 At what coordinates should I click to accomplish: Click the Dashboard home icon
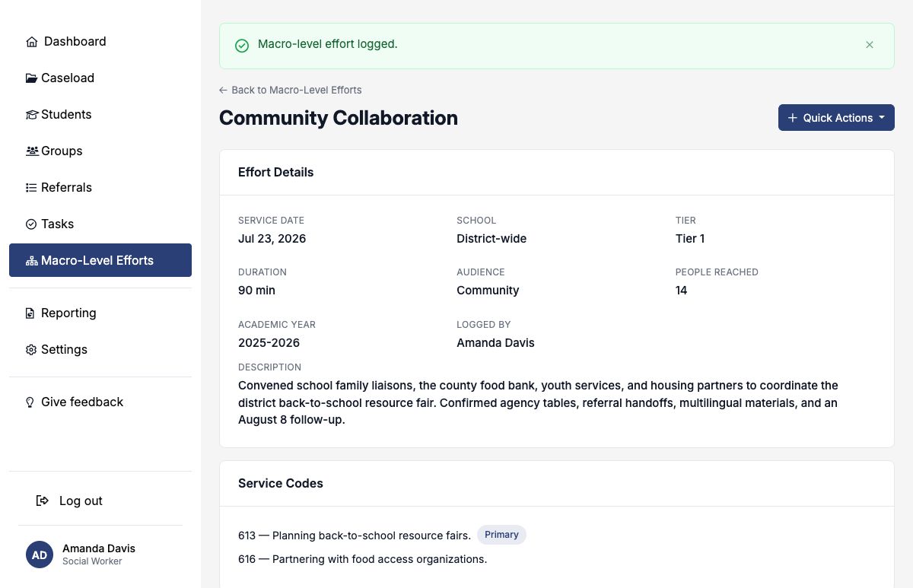coord(32,42)
